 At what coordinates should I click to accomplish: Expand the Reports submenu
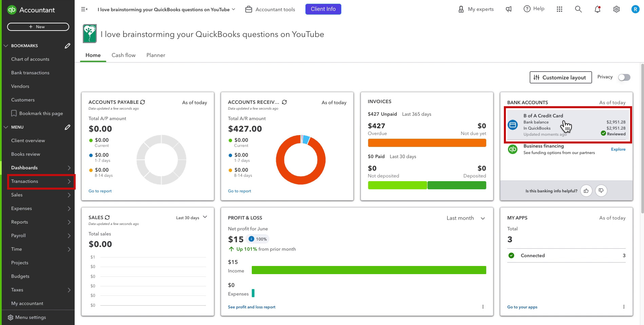tap(69, 222)
